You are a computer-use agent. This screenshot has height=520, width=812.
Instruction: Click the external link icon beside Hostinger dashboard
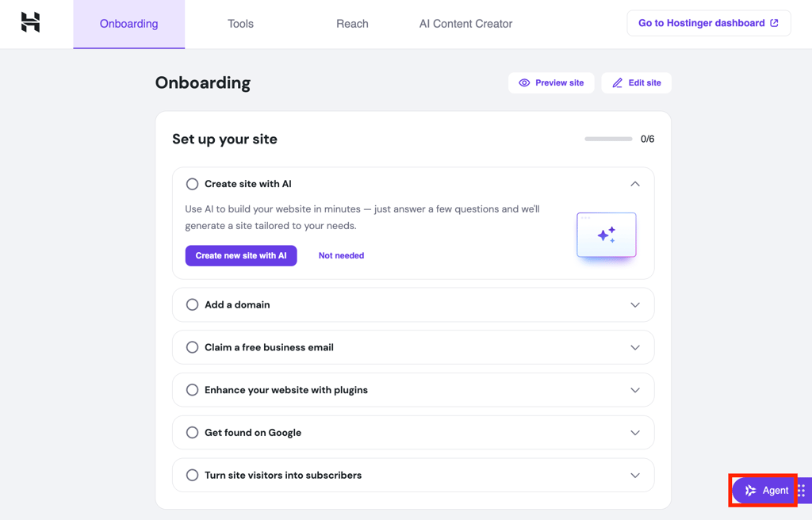click(x=774, y=23)
